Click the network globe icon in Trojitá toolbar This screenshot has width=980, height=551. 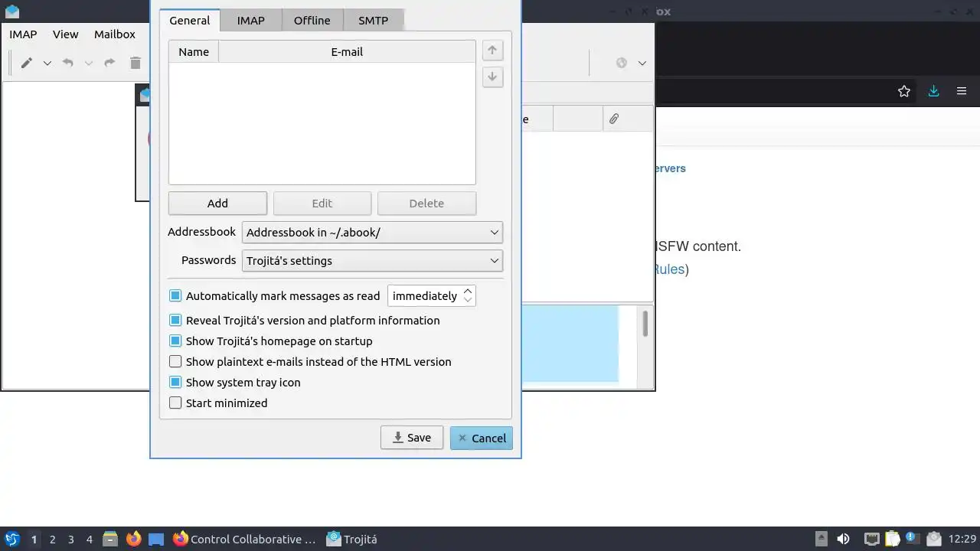[x=622, y=63]
